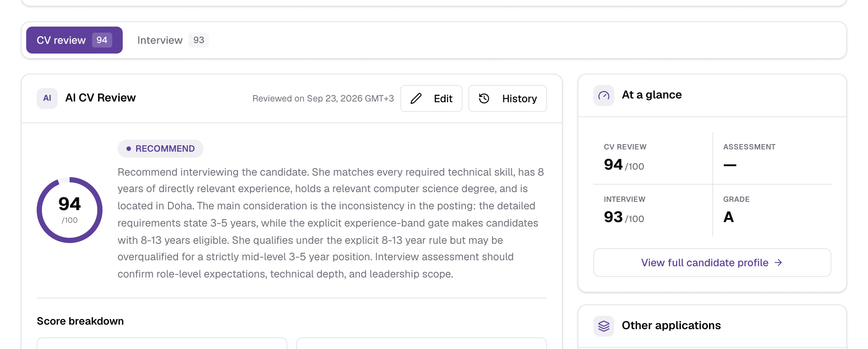Click the pencil icon in Edit
Screen dimensions: 868x349
click(x=416, y=98)
